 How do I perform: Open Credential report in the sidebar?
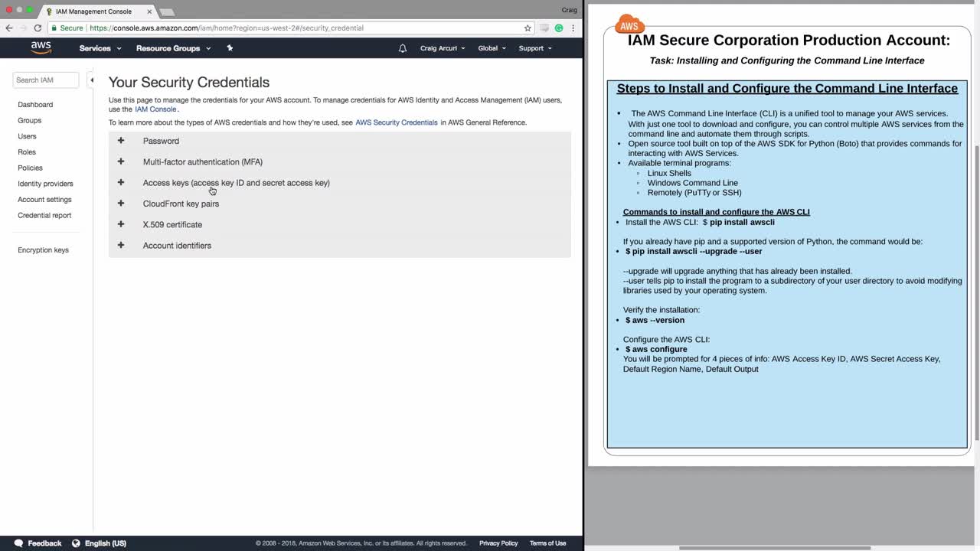44,215
